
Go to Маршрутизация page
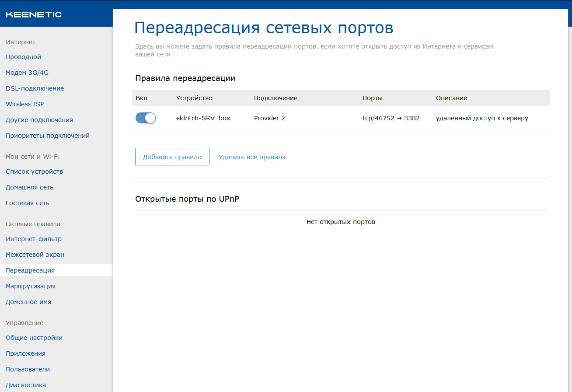click(30, 286)
